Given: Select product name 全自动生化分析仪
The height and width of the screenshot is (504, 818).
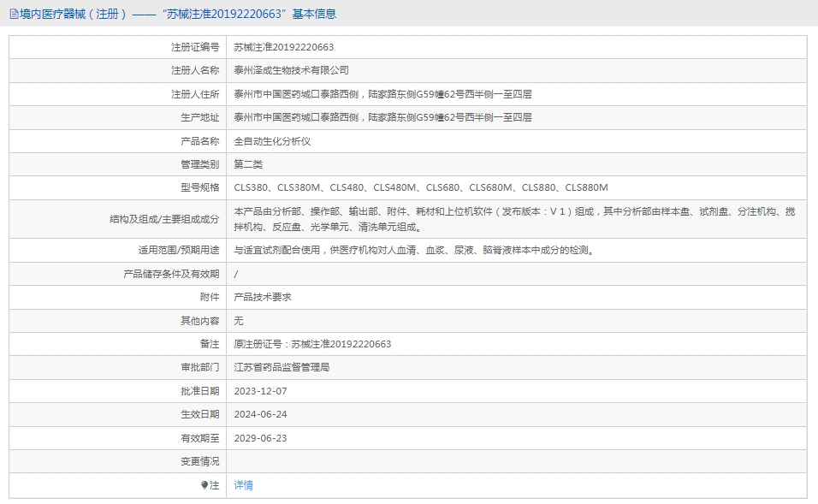Looking at the screenshot, I should (x=272, y=141).
